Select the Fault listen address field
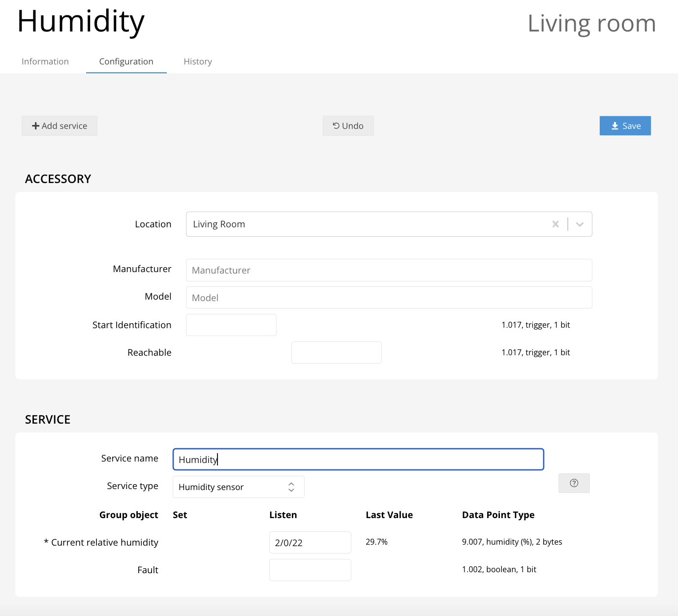 (310, 570)
